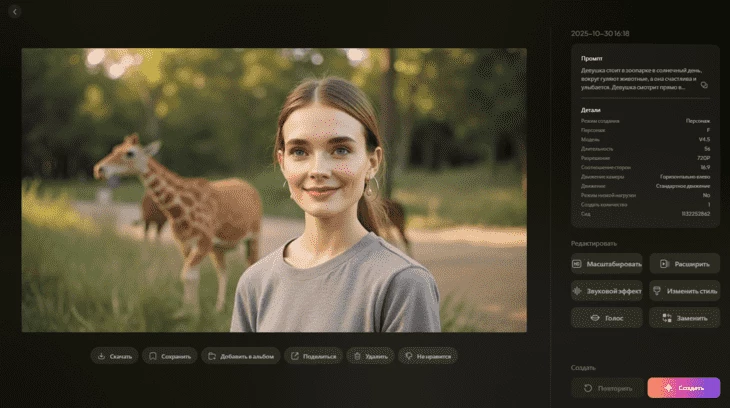Click the gradient Создать button

[x=684, y=388]
